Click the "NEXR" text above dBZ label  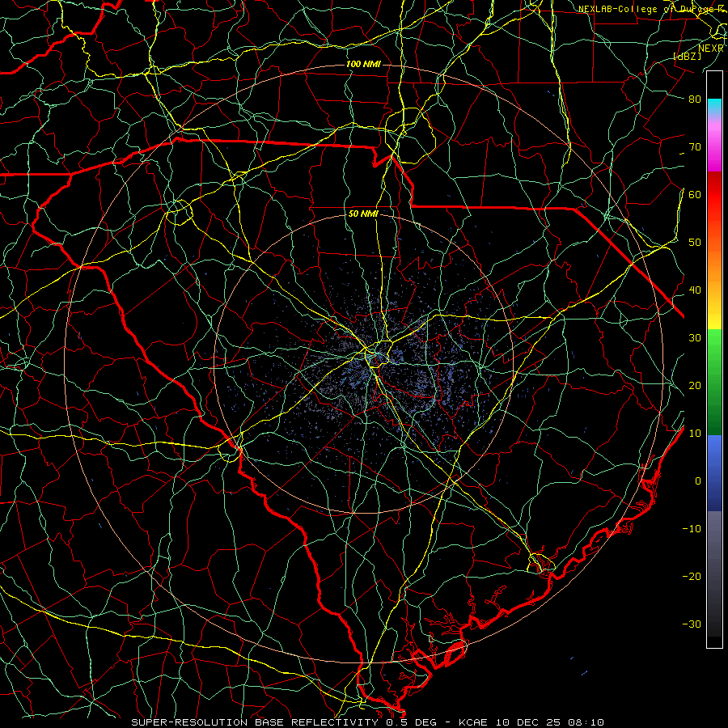(x=710, y=49)
